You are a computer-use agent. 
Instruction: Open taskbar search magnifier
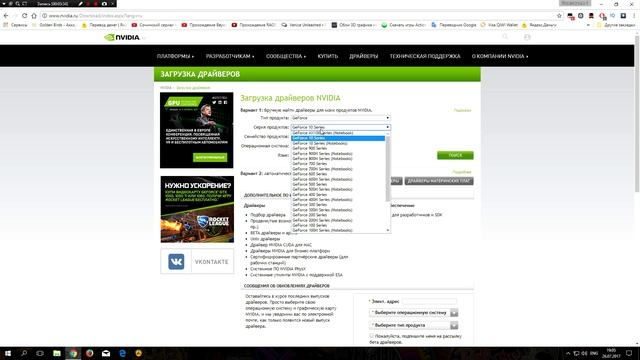coord(24,353)
